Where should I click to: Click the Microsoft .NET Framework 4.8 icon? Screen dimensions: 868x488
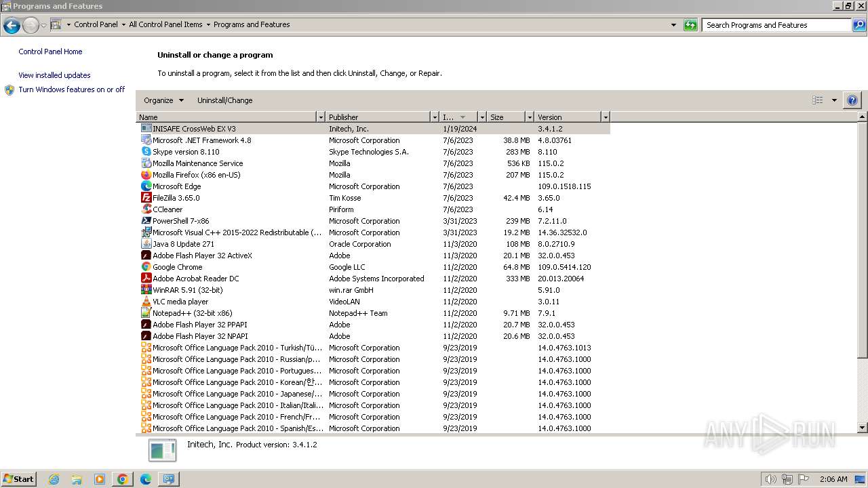(x=146, y=140)
